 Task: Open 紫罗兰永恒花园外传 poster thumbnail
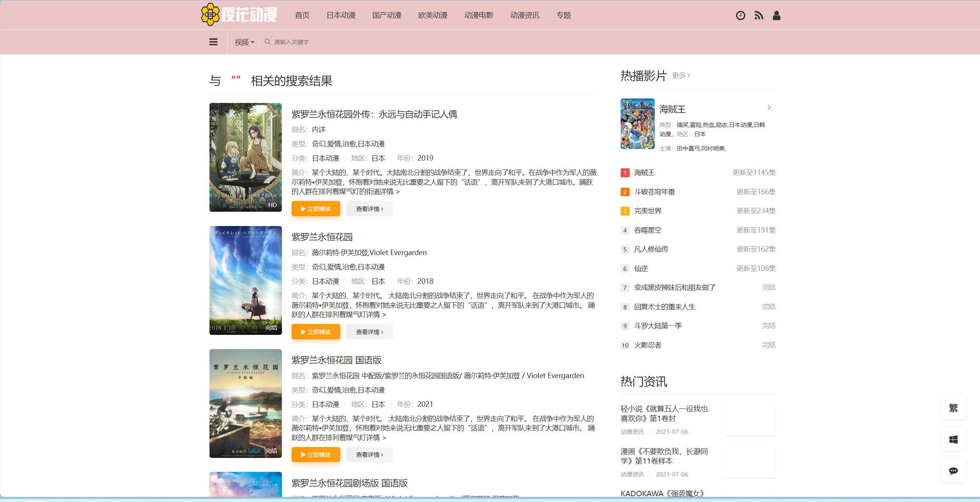245,157
